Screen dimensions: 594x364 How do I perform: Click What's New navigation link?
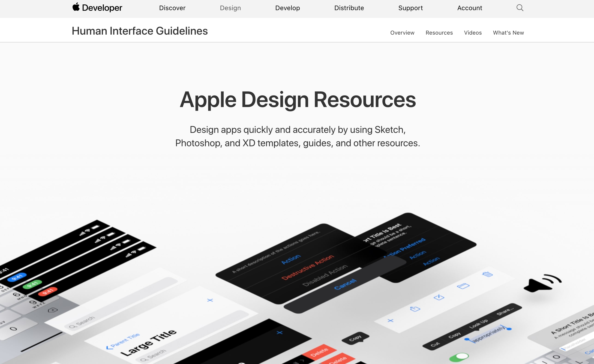[x=508, y=33]
